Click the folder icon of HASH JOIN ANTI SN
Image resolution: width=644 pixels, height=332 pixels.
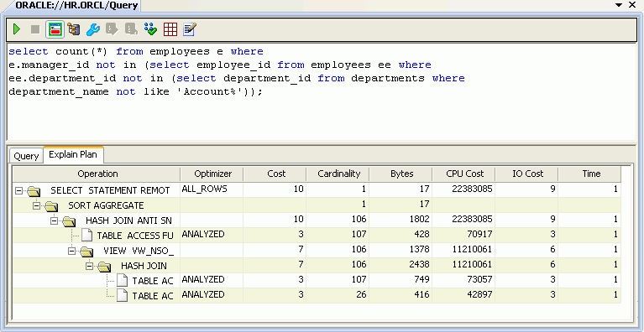point(69,221)
